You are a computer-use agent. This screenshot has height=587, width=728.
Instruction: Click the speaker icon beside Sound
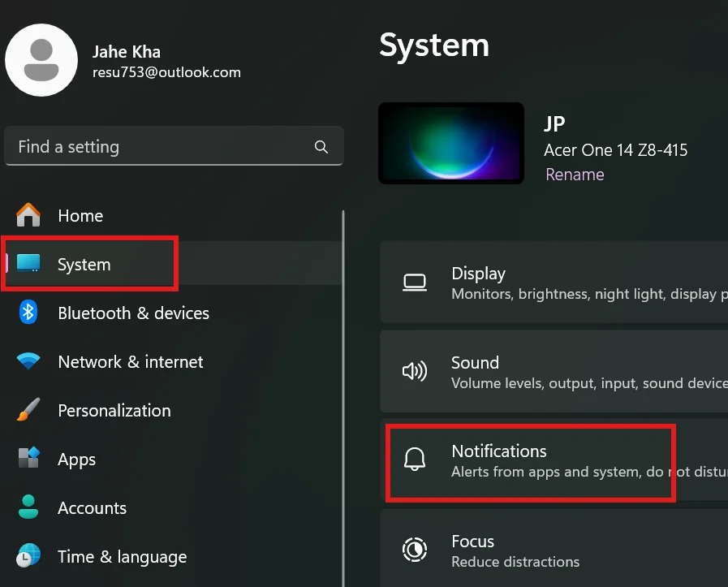[x=415, y=372]
